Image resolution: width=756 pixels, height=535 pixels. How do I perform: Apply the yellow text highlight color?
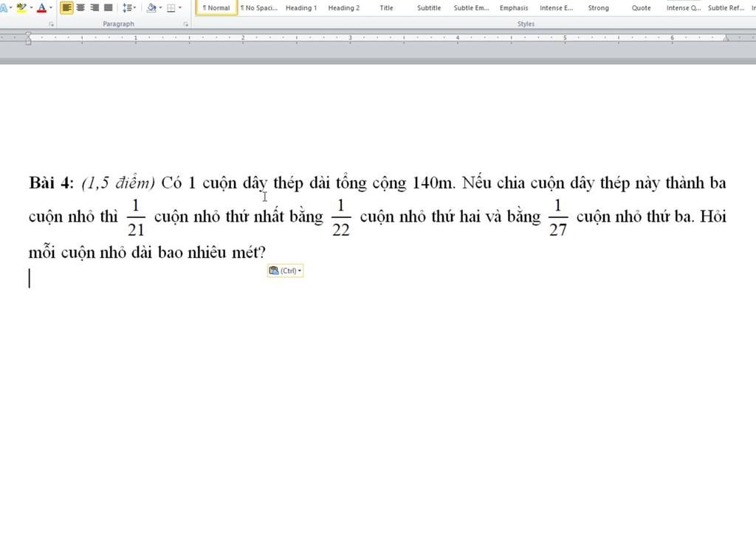(x=21, y=7)
